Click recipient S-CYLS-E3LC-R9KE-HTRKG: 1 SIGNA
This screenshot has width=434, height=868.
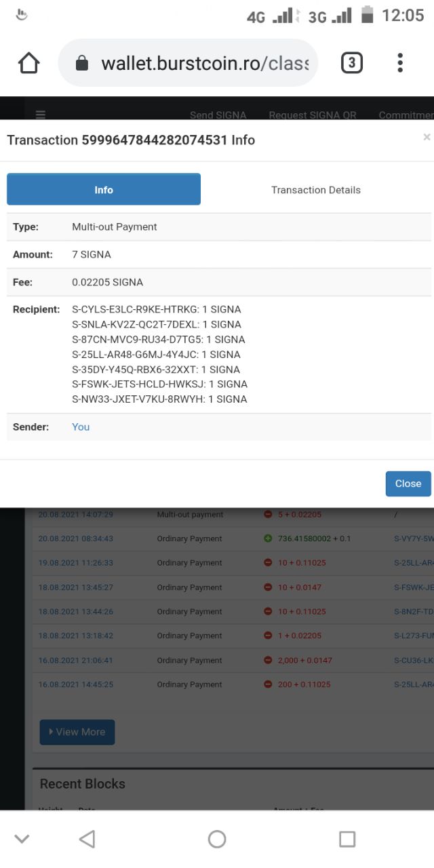click(156, 309)
